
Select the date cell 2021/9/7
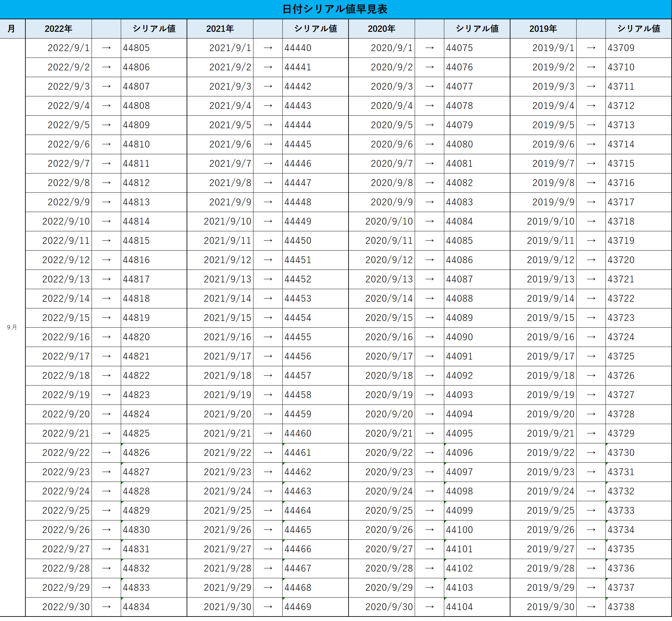click(220, 164)
